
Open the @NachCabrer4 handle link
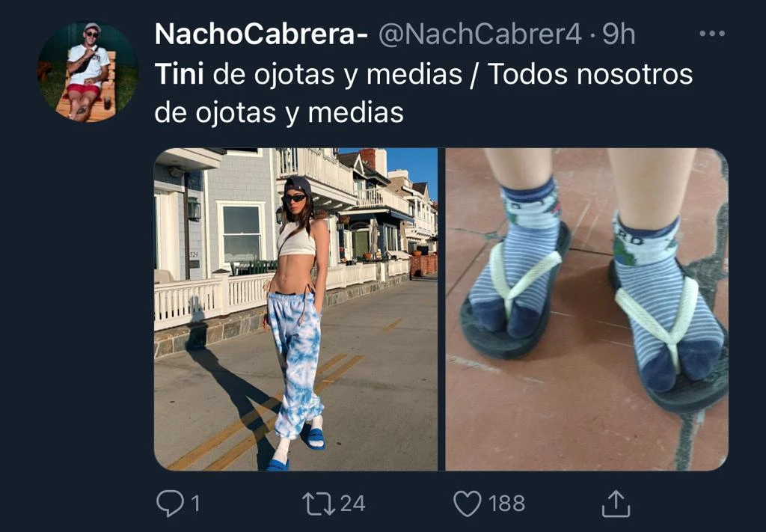click(x=480, y=34)
